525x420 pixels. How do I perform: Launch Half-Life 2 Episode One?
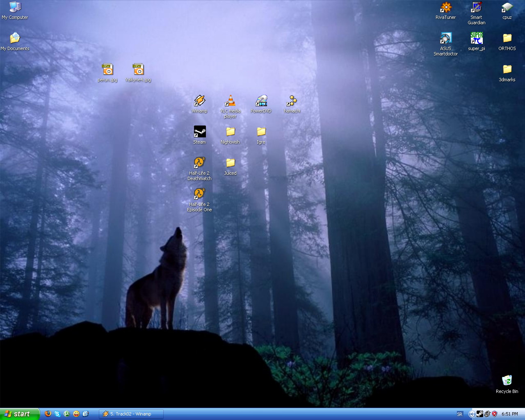coord(199,193)
